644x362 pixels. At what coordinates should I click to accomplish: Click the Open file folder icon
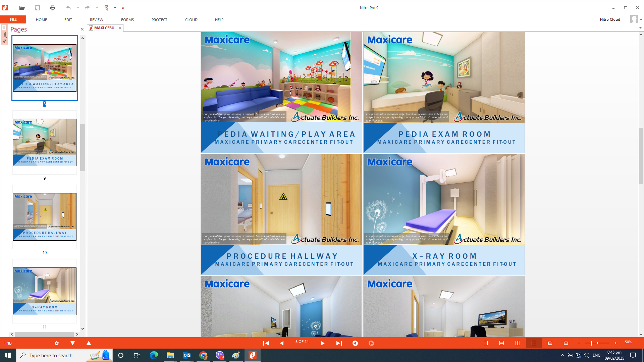22,8
